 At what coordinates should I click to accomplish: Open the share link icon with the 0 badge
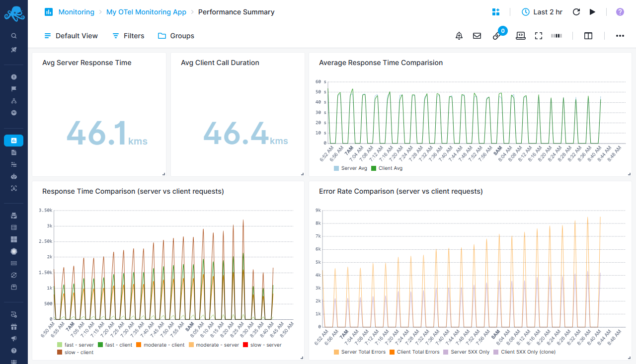point(496,36)
